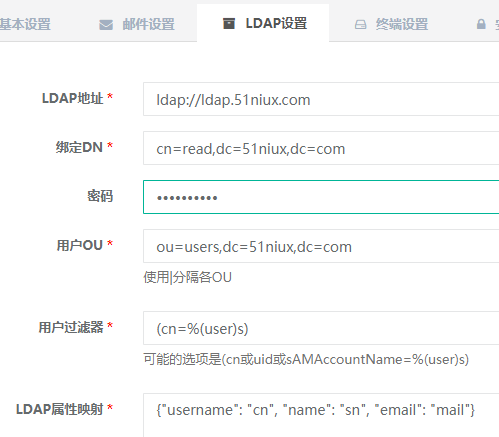Click the 密码 password field
Viewport: 499px width, 437px height.
click(321, 197)
